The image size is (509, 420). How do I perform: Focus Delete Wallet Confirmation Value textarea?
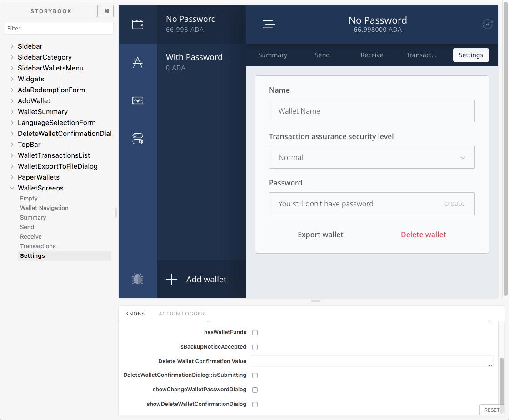click(372, 361)
